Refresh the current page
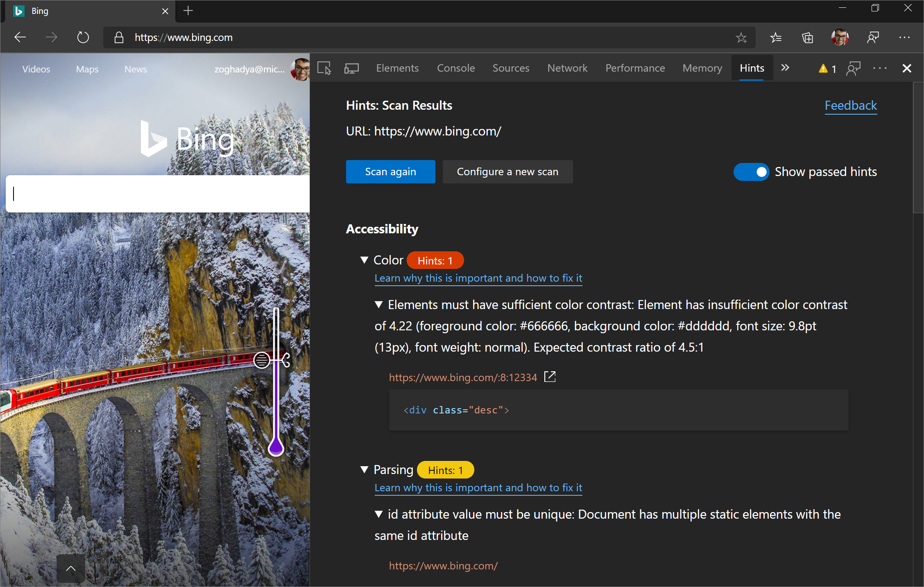 pyautogui.click(x=83, y=37)
